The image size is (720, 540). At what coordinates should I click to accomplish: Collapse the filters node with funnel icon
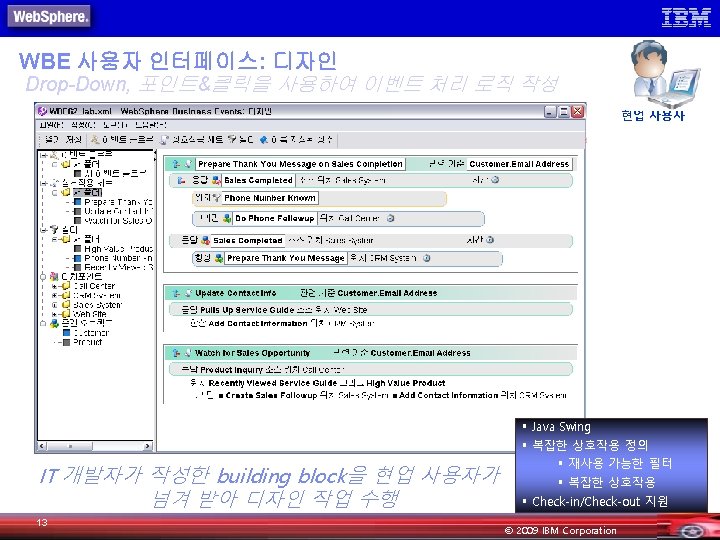[x=44, y=230]
